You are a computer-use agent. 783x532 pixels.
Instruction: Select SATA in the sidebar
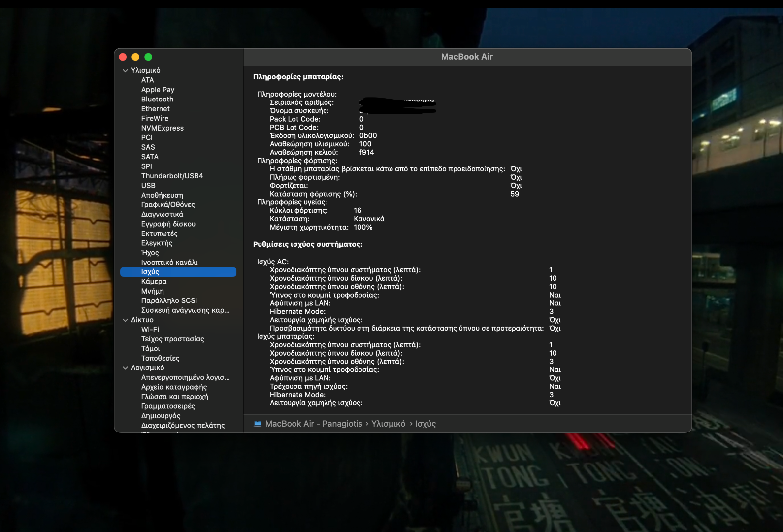[x=150, y=157]
